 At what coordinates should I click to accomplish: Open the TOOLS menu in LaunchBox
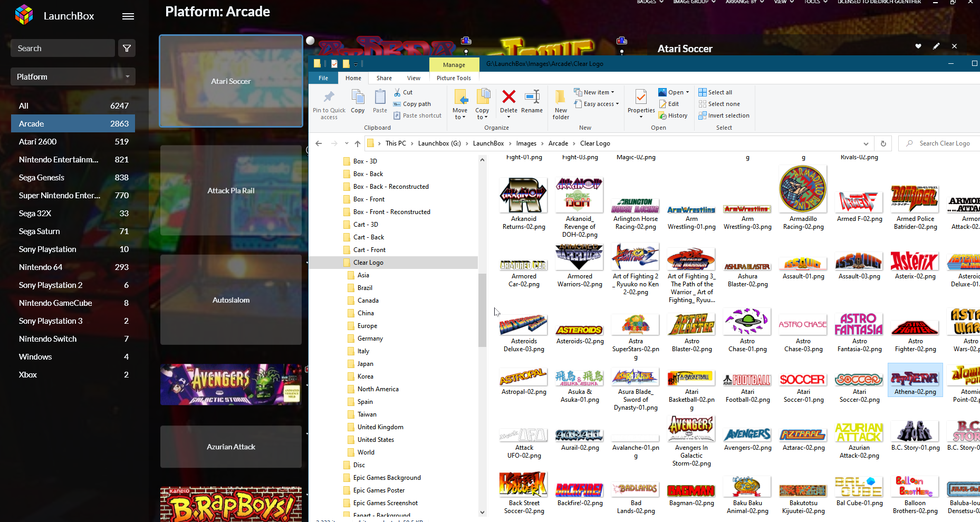815,2
